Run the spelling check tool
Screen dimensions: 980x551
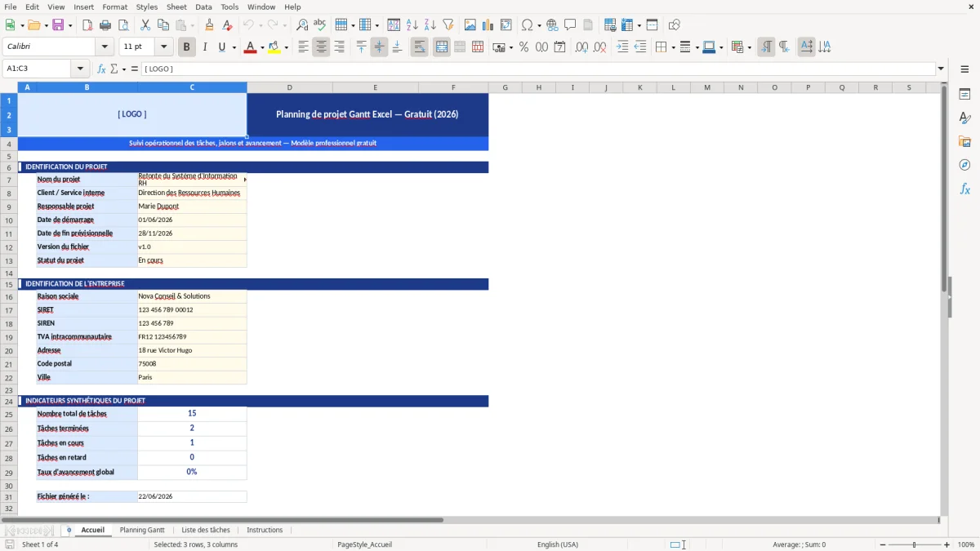click(320, 25)
